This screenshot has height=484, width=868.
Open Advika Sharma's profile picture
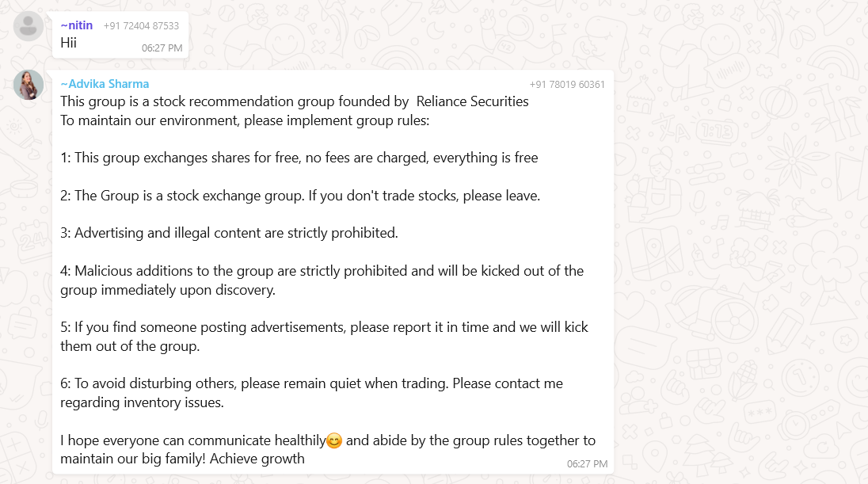(29, 85)
